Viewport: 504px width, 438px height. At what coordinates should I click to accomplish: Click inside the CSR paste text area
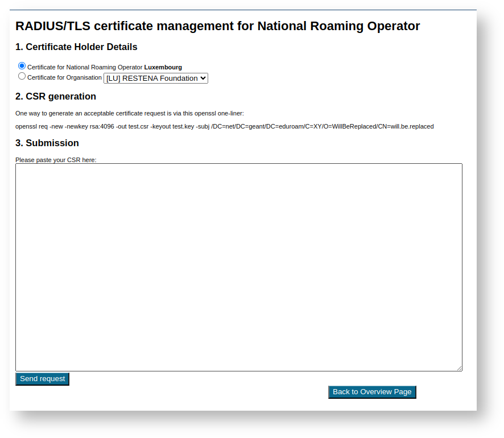point(239,267)
